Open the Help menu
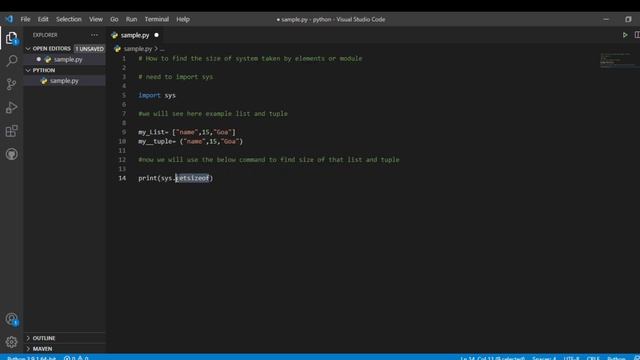The width and height of the screenshot is (640, 360). tap(183, 19)
